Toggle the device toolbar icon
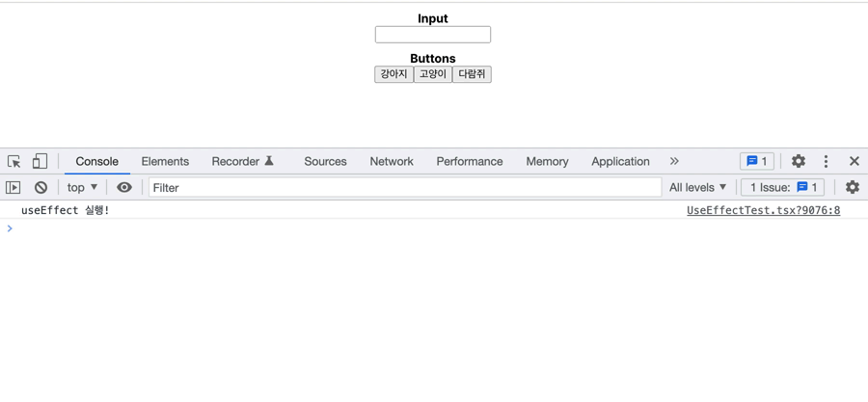The width and height of the screenshot is (868, 402). point(40,162)
